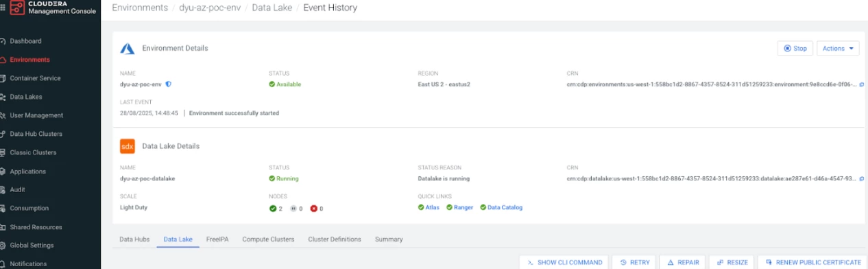The height and width of the screenshot is (269, 868).
Task: Open Applications in the sidebar
Action: 27,172
